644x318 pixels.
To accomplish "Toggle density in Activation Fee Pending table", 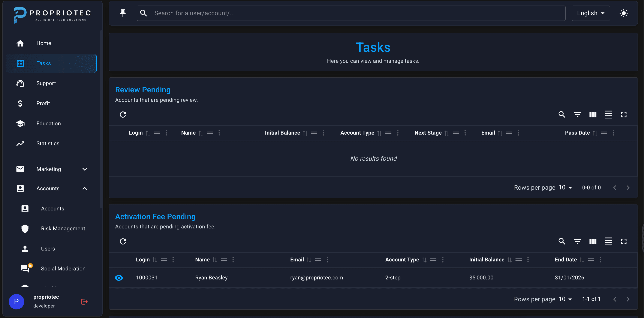I will (x=608, y=241).
